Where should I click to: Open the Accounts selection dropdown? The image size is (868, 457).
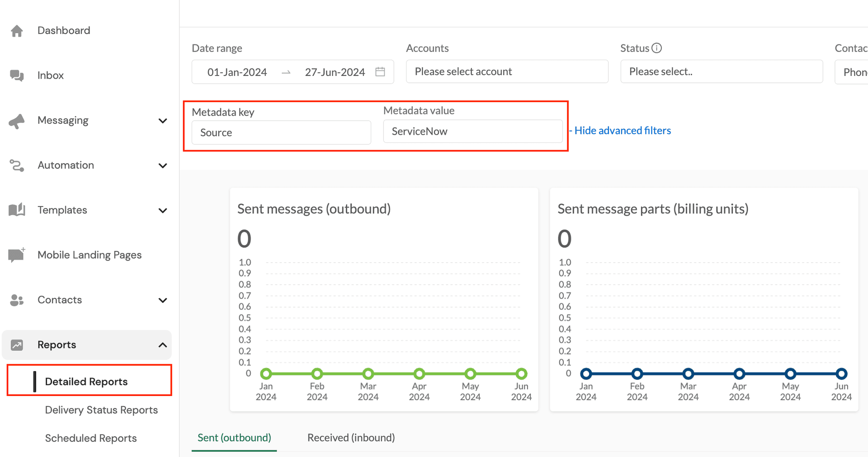[x=506, y=71]
